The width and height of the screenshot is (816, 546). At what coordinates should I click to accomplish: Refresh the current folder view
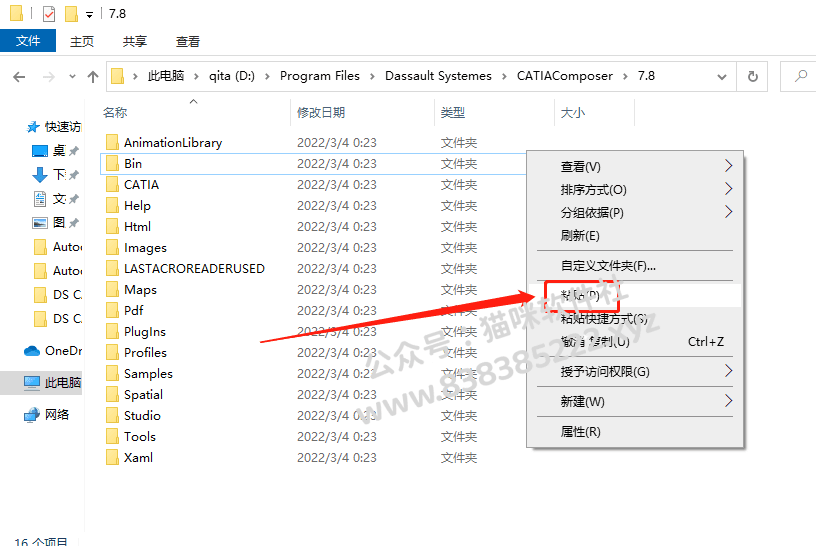coord(753,77)
